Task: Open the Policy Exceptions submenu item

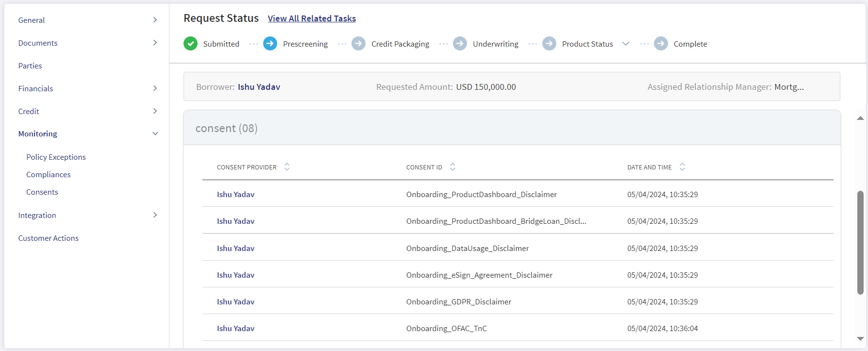Action: tap(56, 157)
